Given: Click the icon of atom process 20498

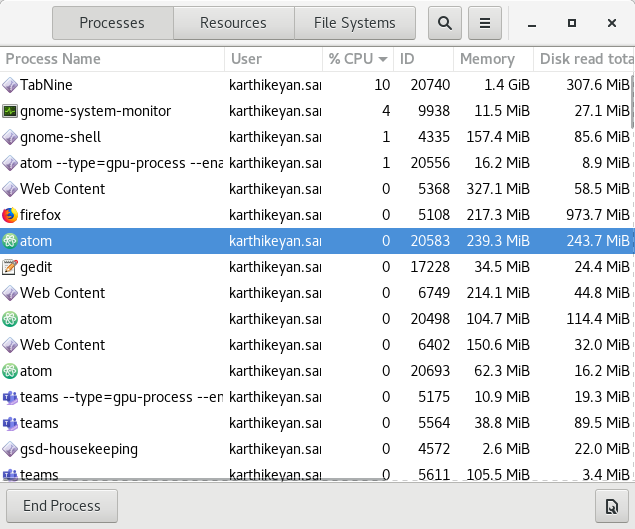Looking at the screenshot, I should tap(10, 319).
